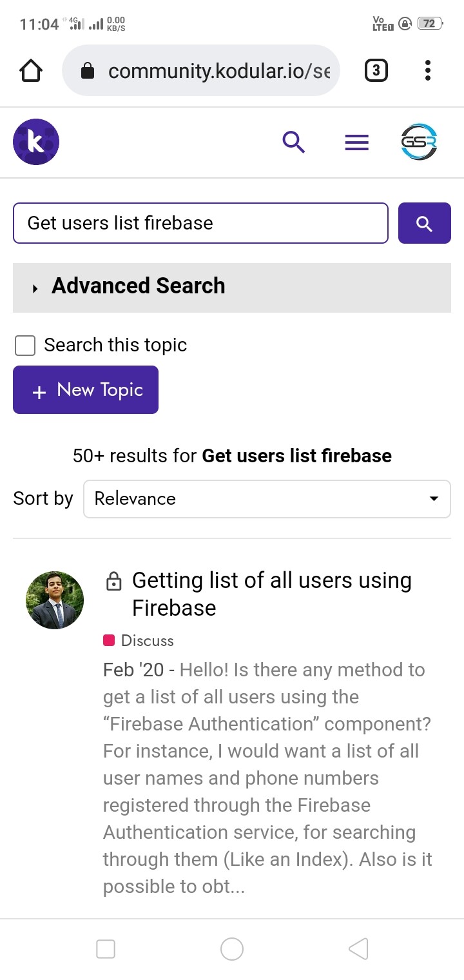Submit search with purple magnifier button
Image resolution: width=464 pixels, height=980 pixels.
[425, 223]
